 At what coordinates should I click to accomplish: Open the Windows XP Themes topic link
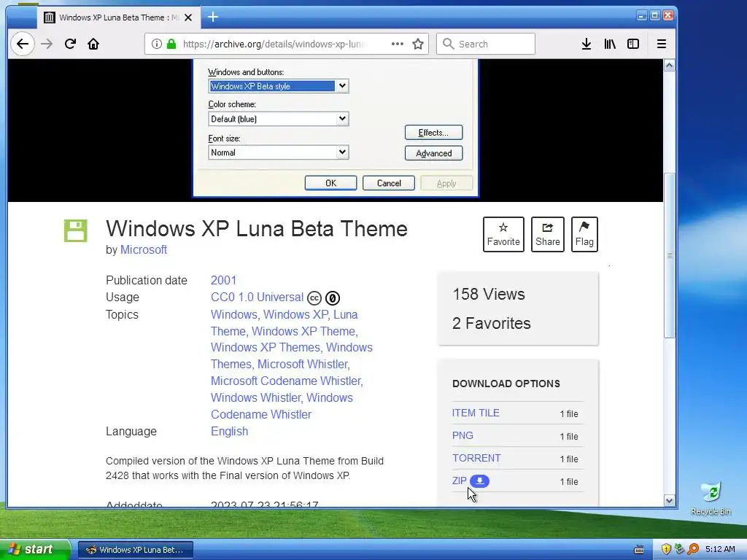[265, 348]
